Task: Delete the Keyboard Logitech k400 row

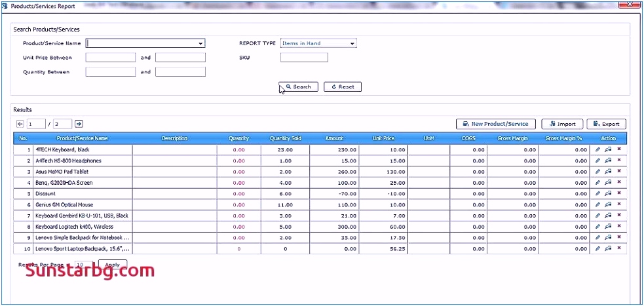Action: click(619, 226)
